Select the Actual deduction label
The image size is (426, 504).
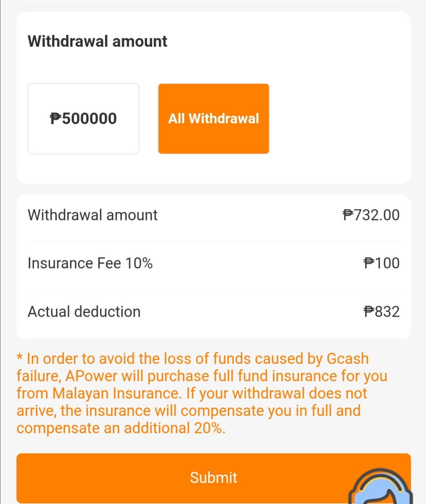[x=84, y=312]
